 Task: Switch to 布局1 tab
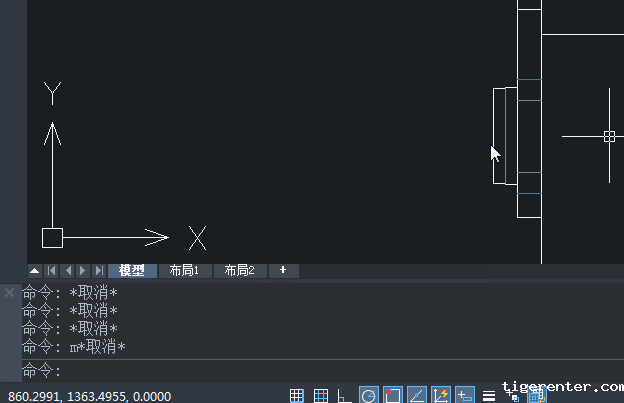[184, 271]
